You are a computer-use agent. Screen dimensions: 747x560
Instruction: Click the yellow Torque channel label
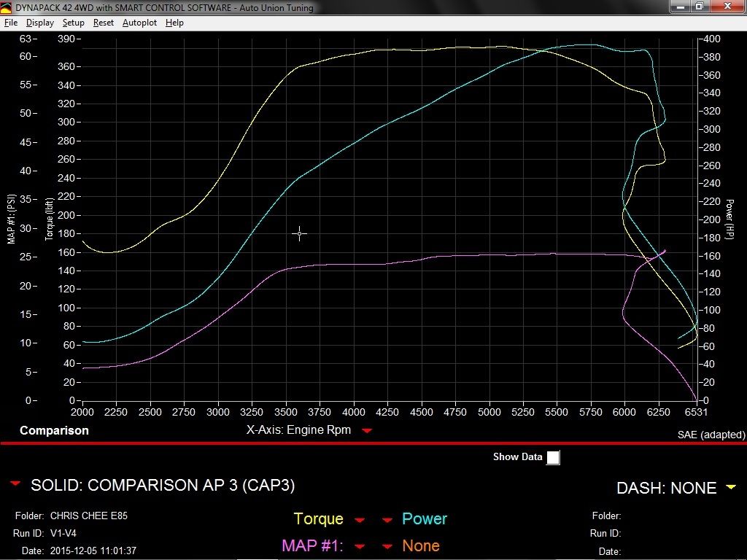tap(318, 518)
